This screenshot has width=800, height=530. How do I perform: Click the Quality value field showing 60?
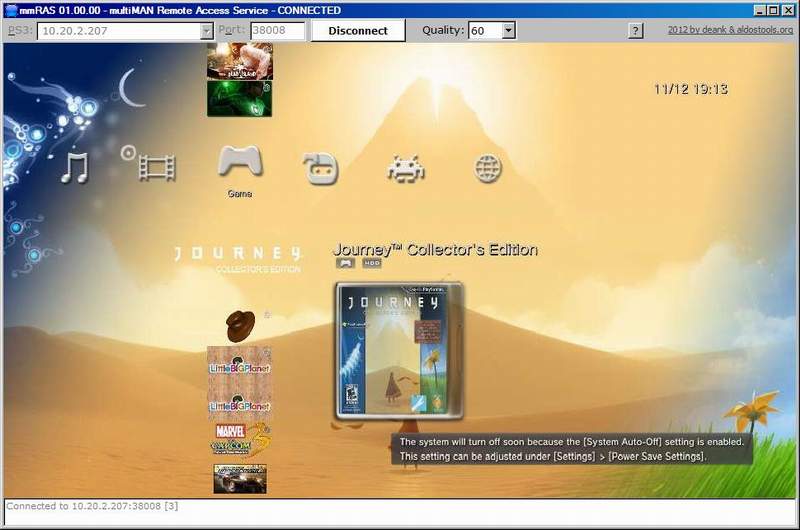(x=486, y=31)
